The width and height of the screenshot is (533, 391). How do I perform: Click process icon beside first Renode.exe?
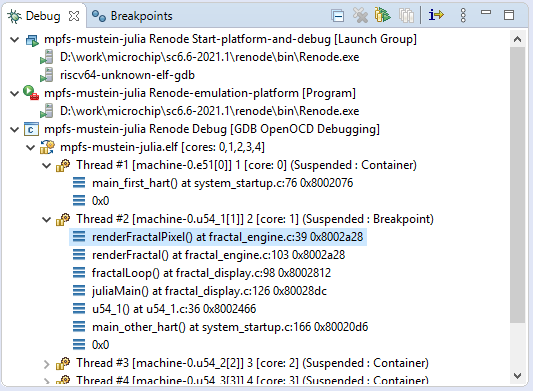[x=47, y=57]
